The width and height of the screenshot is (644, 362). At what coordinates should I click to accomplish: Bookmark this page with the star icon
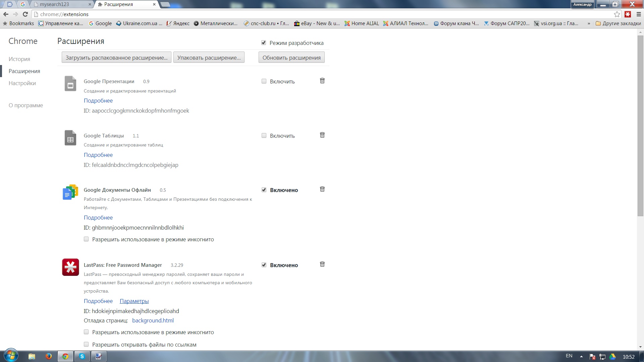pos(617,14)
